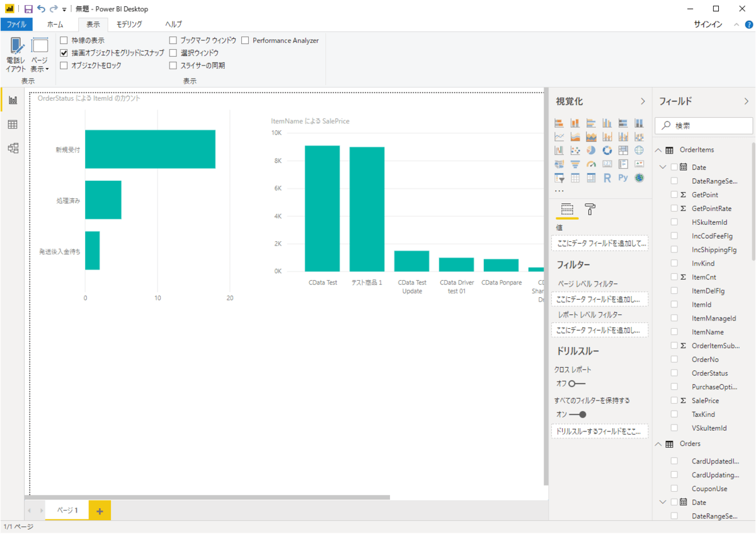Image resolution: width=756 pixels, height=534 pixels.
Task: Insert a Python visual
Action: point(623,178)
